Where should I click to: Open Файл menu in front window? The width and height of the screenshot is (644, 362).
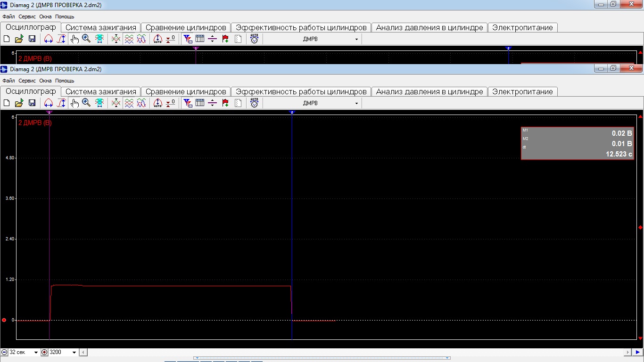coord(8,81)
